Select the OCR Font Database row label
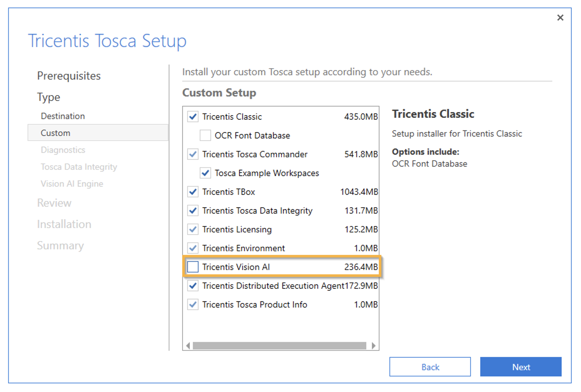 [x=252, y=136]
